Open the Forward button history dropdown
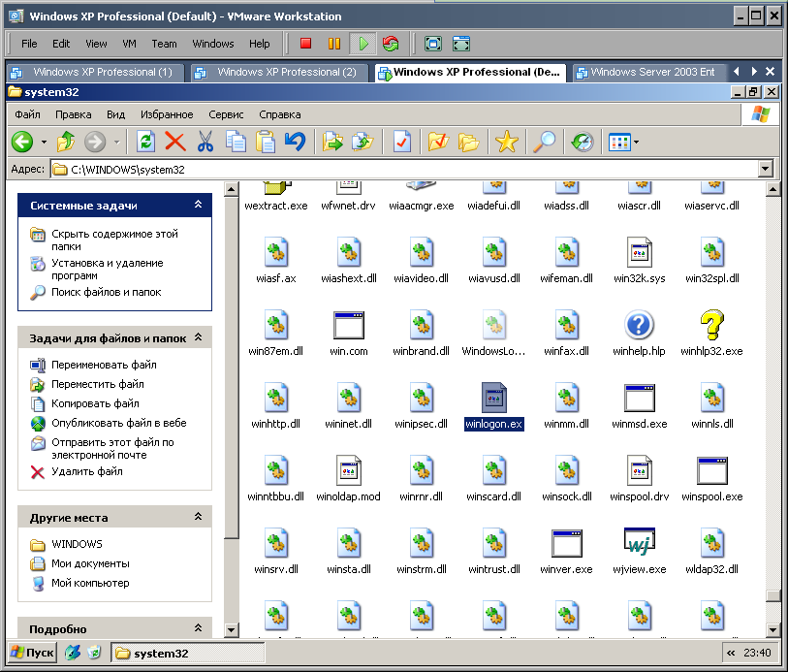Viewport: 788px width, 672px height. pyautogui.click(x=116, y=143)
